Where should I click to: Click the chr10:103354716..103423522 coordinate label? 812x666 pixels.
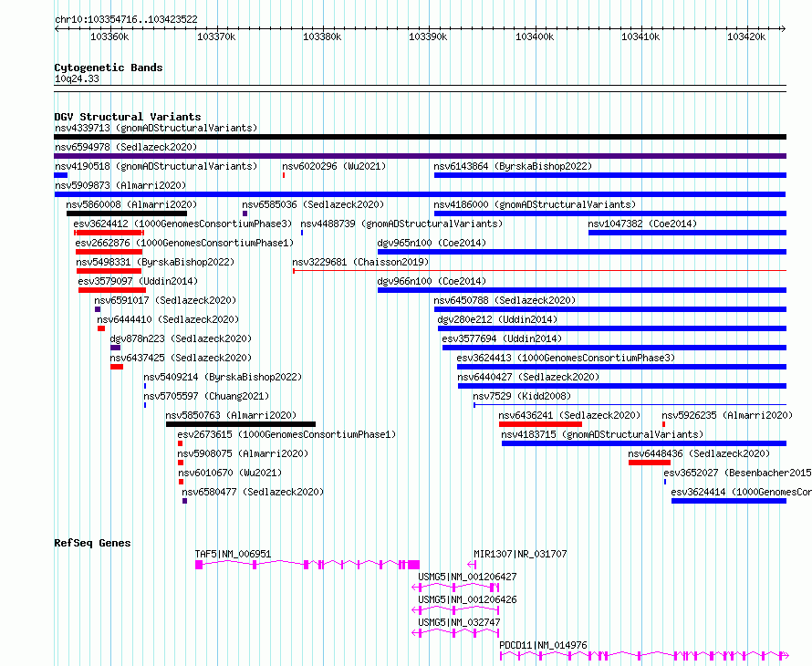(126, 20)
